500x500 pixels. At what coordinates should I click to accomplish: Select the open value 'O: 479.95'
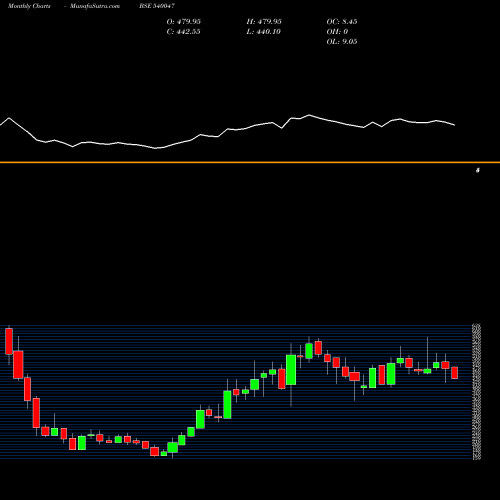pyautogui.click(x=184, y=22)
